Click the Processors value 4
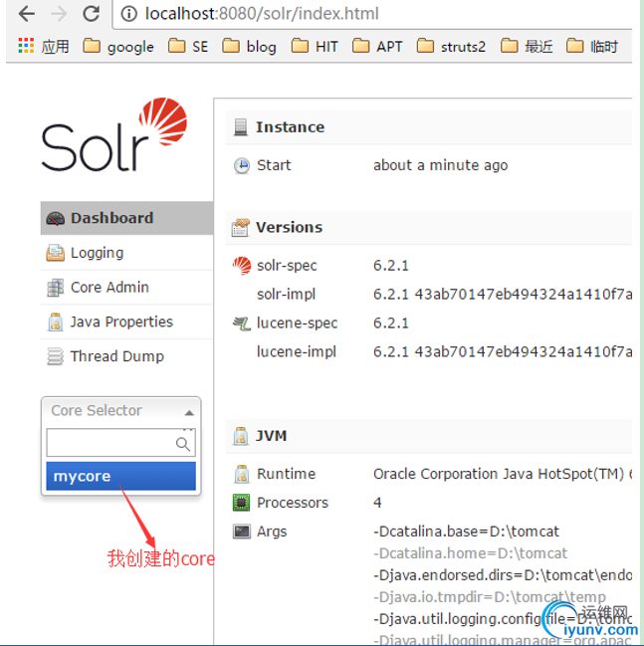644x646 pixels. (377, 503)
